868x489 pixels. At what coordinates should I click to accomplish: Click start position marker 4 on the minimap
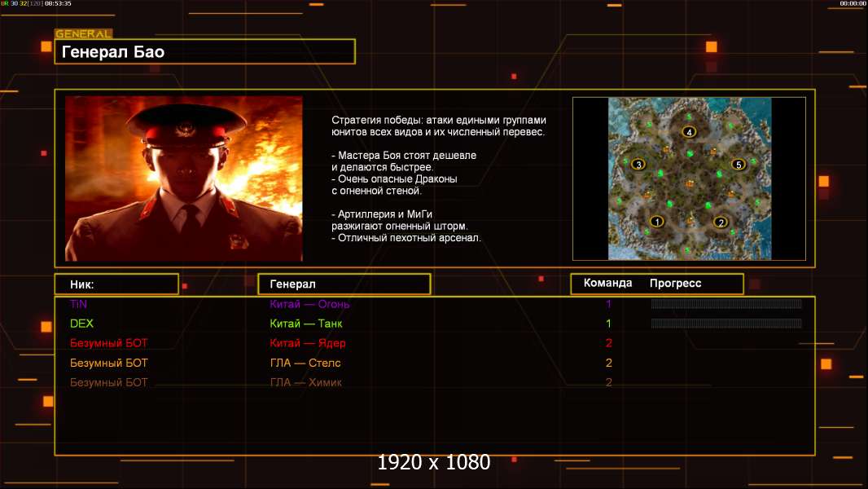pyautogui.click(x=689, y=132)
